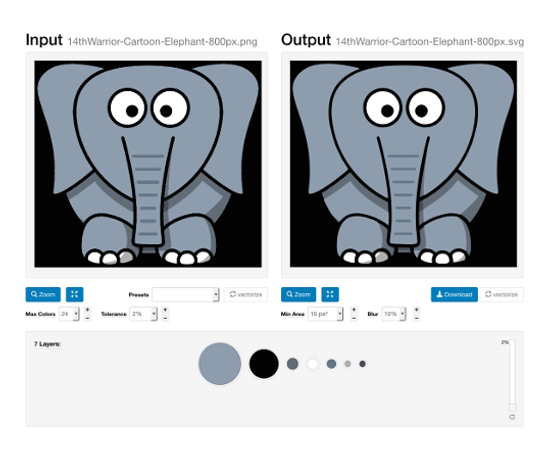Click the '7 Layers:' label

(47, 344)
